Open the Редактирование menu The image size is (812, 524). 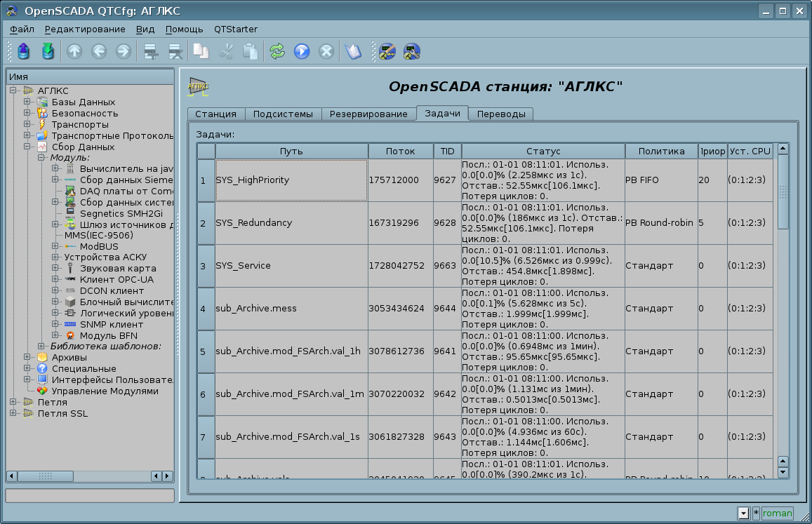pos(85,29)
